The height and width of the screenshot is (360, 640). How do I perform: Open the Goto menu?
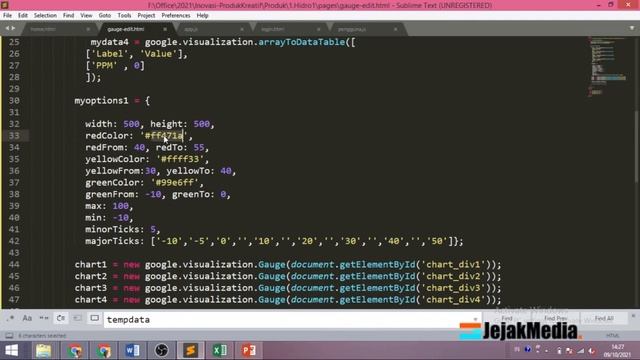104,16
